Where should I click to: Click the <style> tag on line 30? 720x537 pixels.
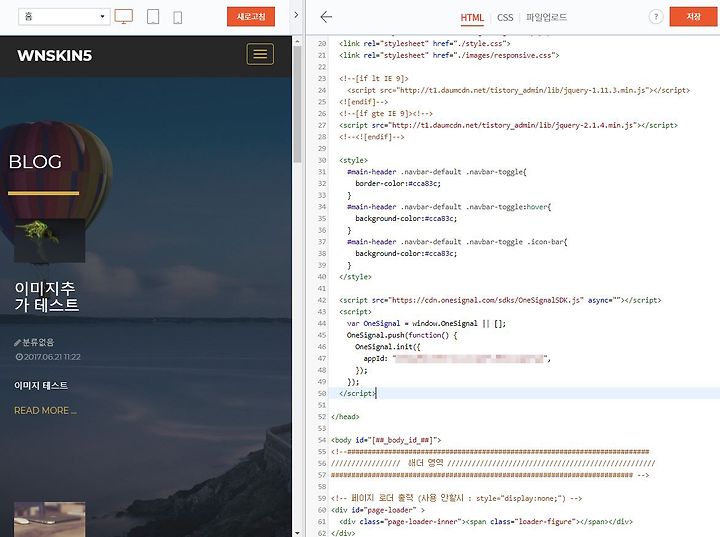(x=353, y=160)
